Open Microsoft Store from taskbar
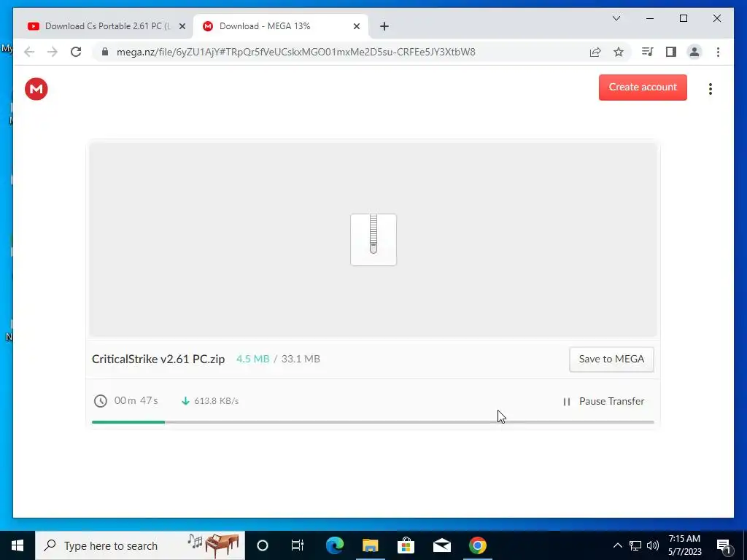747x560 pixels. click(406, 545)
